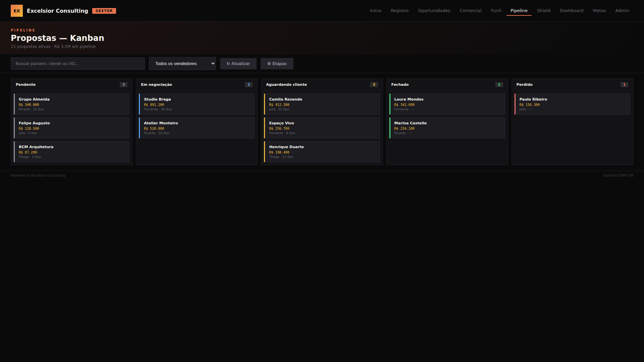The height and width of the screenshot is (362, 644).
Task: Open the Etapas stage settings
Action: coord(277,64)
